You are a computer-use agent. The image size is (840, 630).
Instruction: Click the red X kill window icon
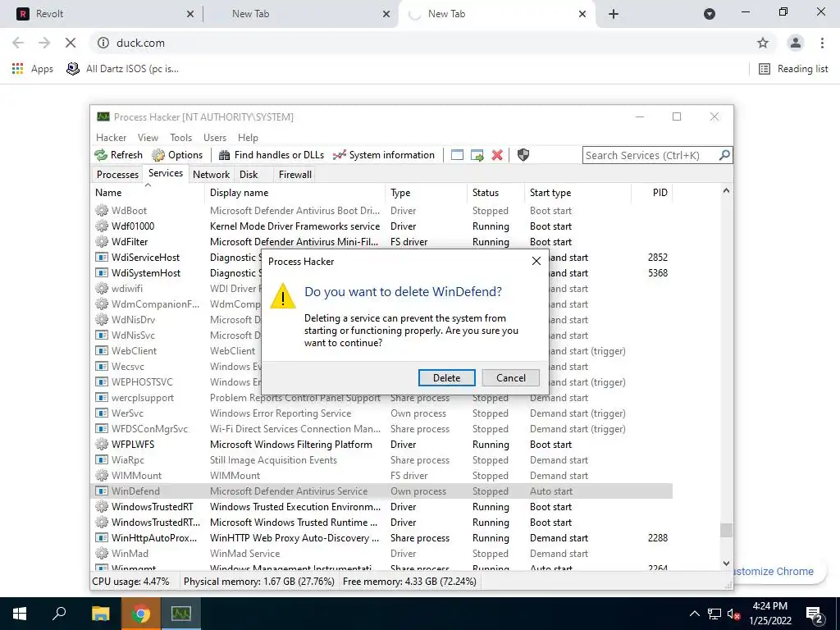click(x=497, y=155)
